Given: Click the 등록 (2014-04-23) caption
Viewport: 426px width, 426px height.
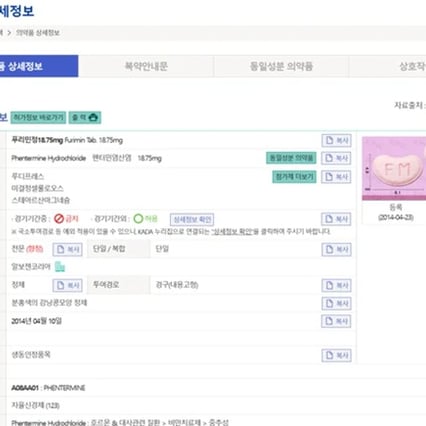Looking at the screenshot, I should [396, 212].
